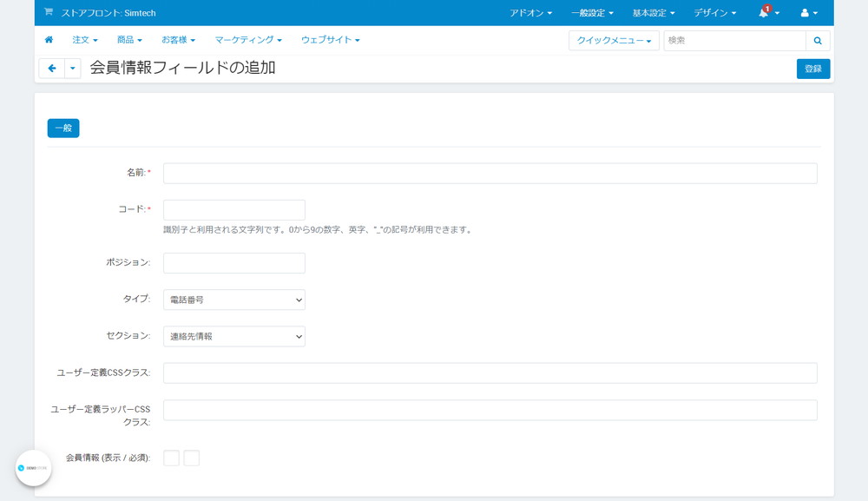Open the デザイン menu
868x501 pixels.
click(714, 13)
